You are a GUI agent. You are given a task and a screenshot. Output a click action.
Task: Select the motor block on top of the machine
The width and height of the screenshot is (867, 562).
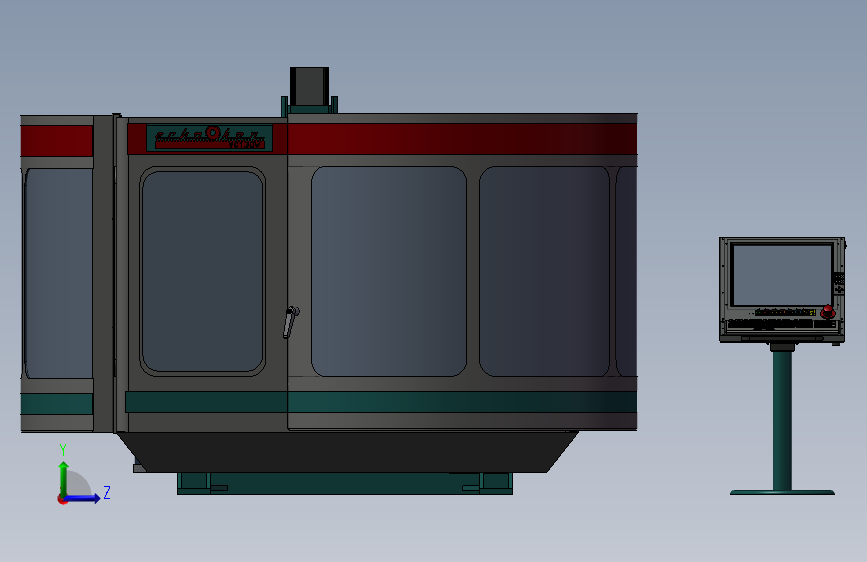coord(310,87)
